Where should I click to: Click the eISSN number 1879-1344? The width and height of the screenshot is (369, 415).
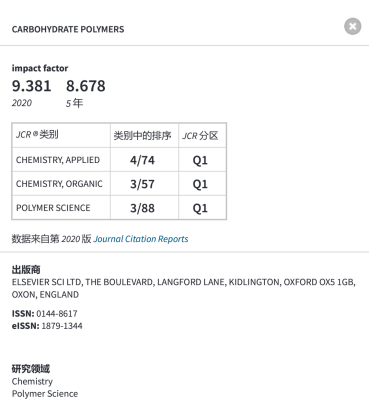coord(62,326)
